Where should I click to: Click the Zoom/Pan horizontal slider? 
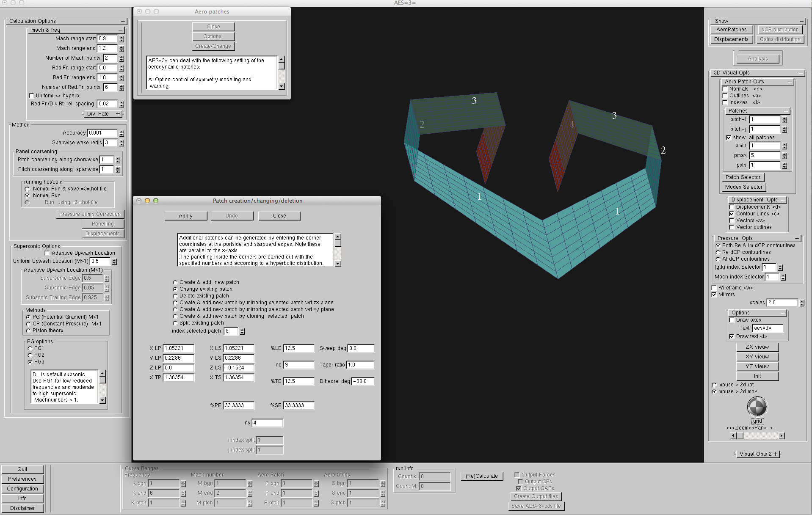(757, 436)
